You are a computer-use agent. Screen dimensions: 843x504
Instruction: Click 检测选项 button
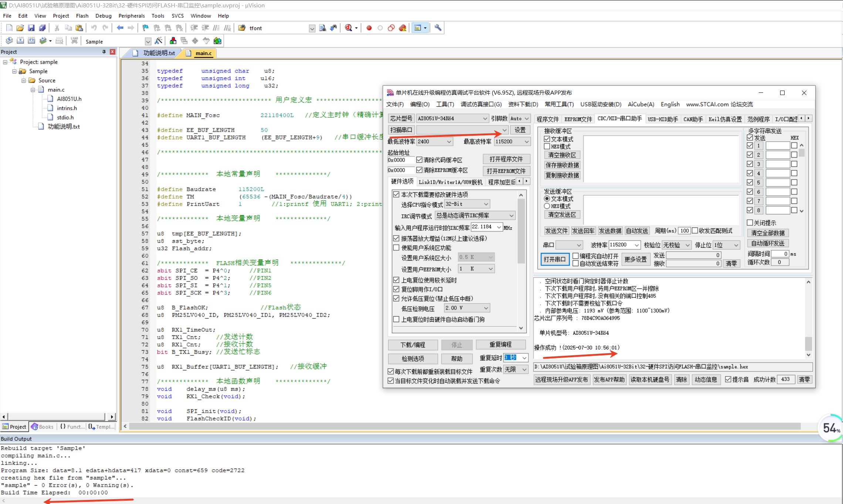[413, 359]
